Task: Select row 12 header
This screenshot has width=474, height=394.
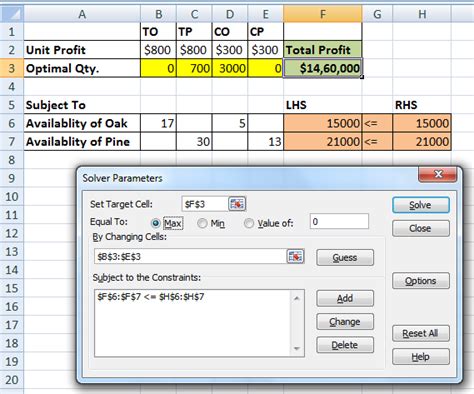Action: [12, 233]
